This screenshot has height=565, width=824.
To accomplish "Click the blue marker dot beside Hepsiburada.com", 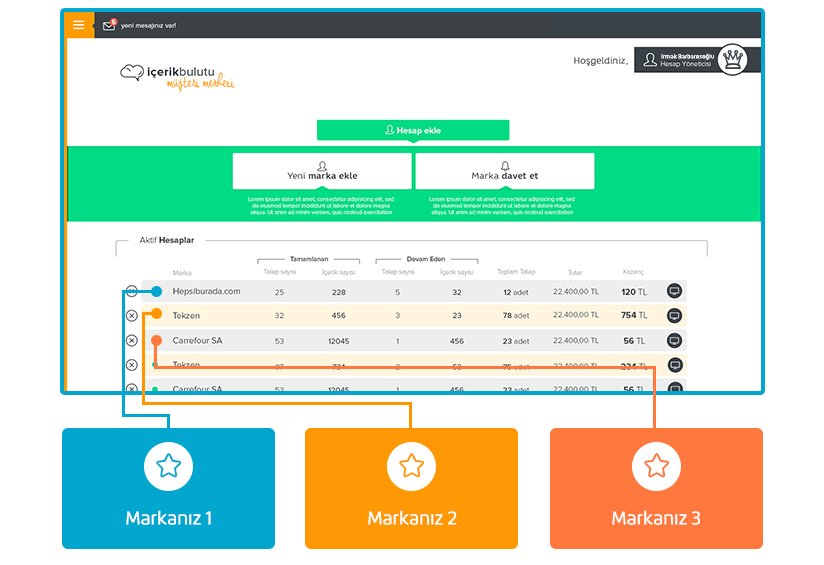I will [x=156, y=291].
